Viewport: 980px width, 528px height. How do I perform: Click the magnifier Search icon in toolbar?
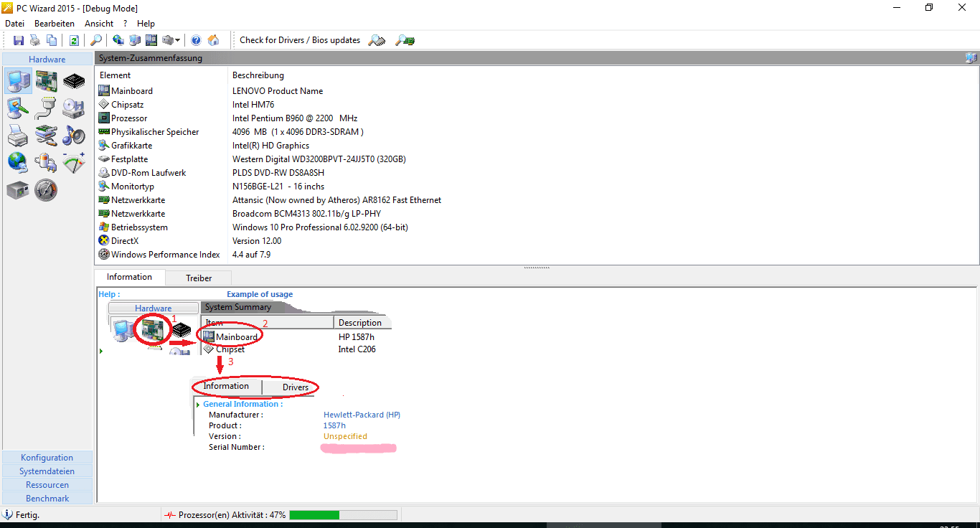[95, 40]
